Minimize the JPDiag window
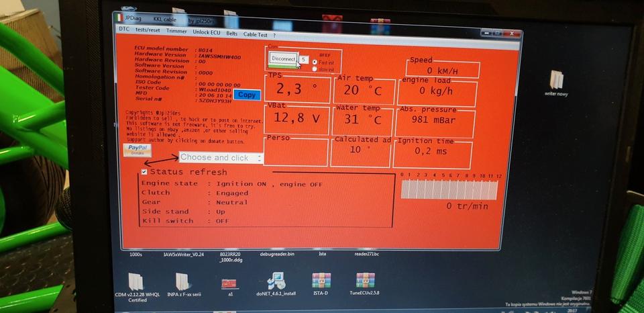Viewport: 644px width, 313px height. coord(487,32)
